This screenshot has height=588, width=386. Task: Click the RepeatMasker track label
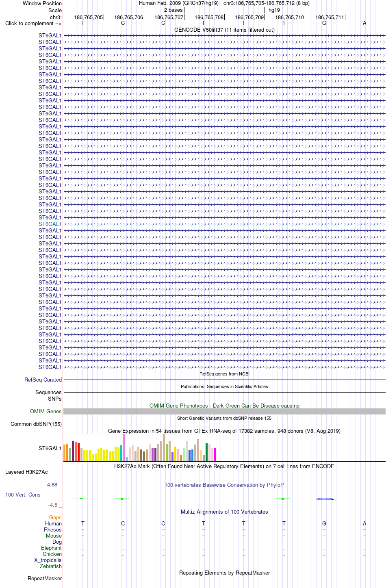tap(45, 579)
